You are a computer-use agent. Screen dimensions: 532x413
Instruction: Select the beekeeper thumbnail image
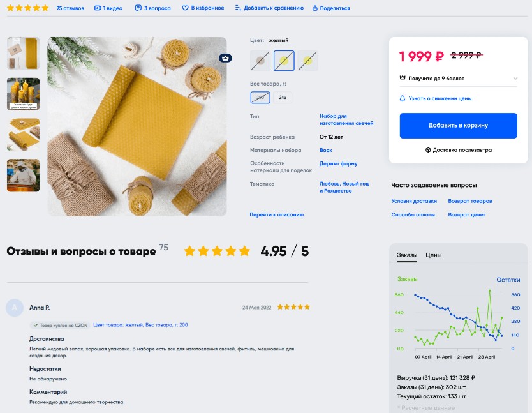23,176
